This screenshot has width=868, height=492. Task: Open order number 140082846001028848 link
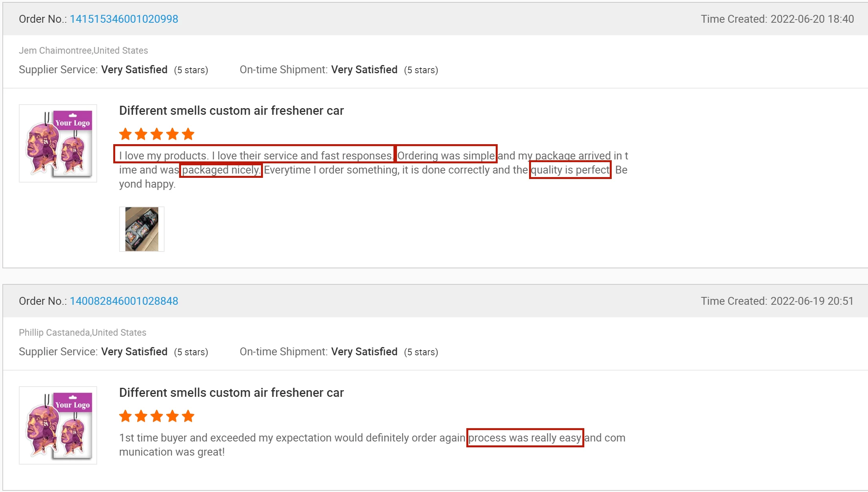click(124, 301)
